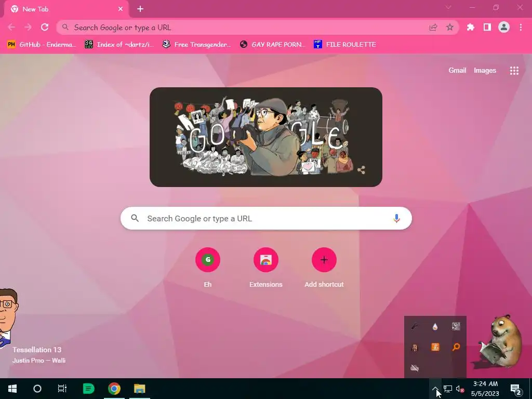Select the New Tab tab
The height and width of the screenshot is (399, 532).
[x=66, y=9]
